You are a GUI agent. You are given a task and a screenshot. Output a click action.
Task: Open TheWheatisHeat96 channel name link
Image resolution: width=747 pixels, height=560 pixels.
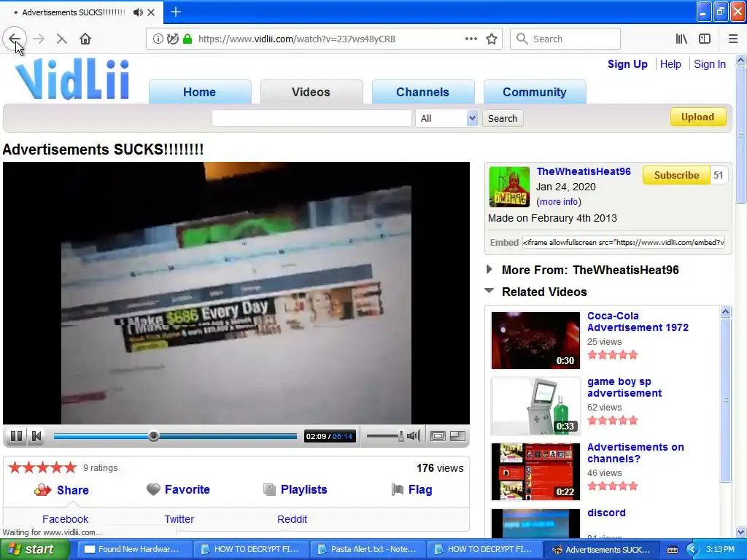click(584, 171)
